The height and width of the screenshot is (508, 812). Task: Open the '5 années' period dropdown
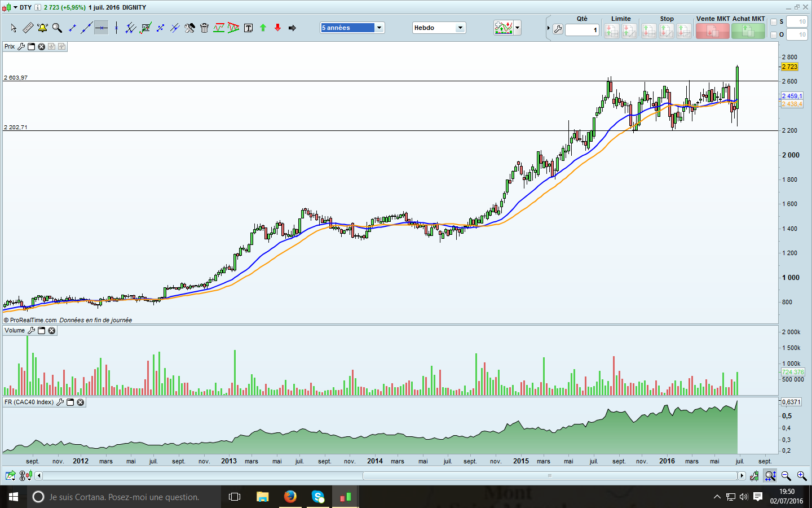click(x=379, y=28)
